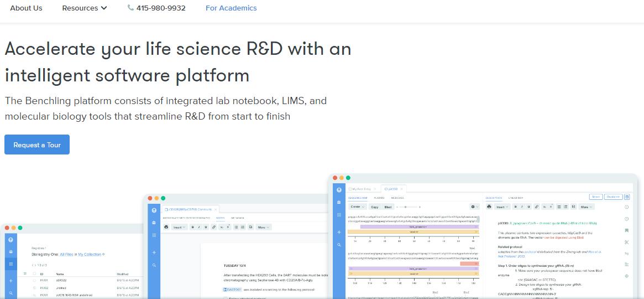Open the Sequence Map sub-tab
Image resolution: width=644 pixels, height=299 pixels.
coord(358,198)
